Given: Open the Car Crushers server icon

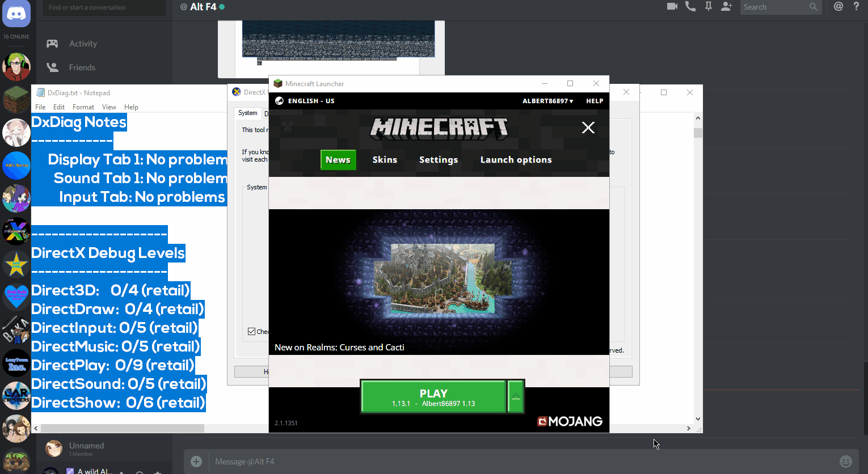Looking at the screenshot, I should click(x=16, y=396).
